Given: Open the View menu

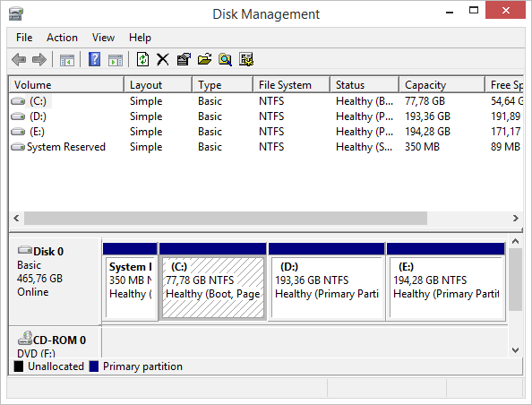Looking at the screenshot, I should 103,38.
